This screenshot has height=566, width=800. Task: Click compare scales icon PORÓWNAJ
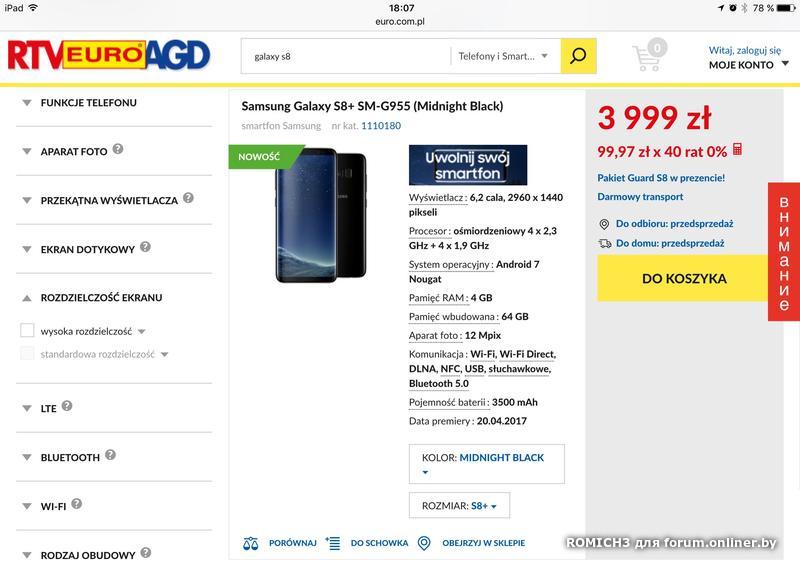coord(251,543)
